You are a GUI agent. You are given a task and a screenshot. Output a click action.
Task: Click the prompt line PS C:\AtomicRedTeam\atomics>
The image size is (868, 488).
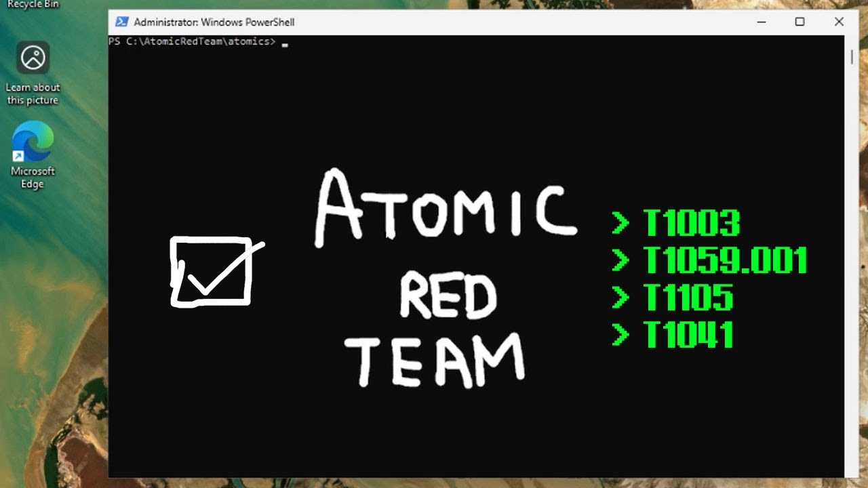[192, 42]
